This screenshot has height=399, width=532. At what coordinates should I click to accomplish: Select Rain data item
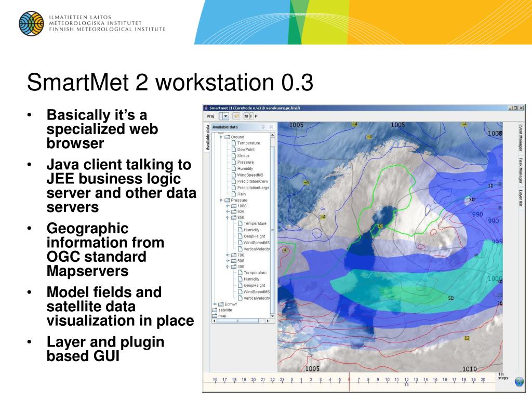pyautogui.click(x=238, y=194)
